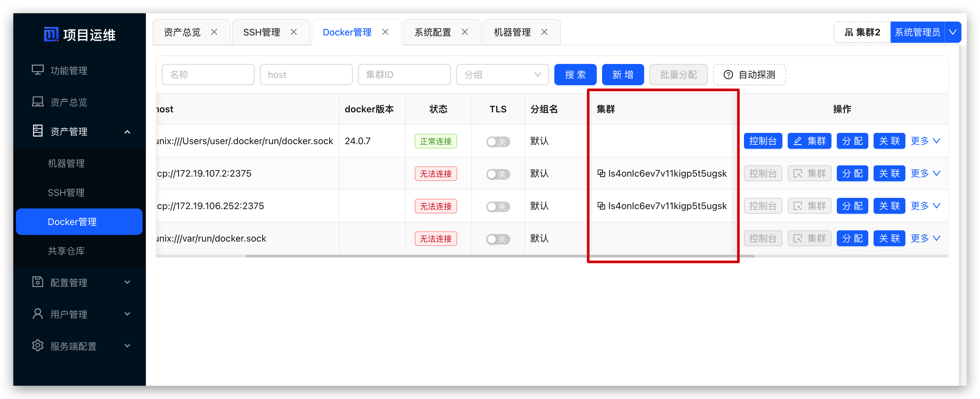Click the 项目运维 logo icon

(51, 34)
